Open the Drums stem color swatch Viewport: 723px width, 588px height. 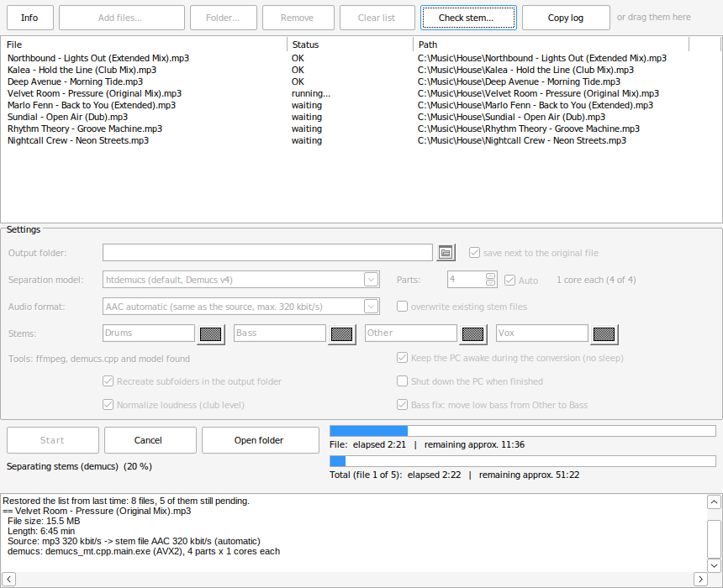(x=211, y=334)
